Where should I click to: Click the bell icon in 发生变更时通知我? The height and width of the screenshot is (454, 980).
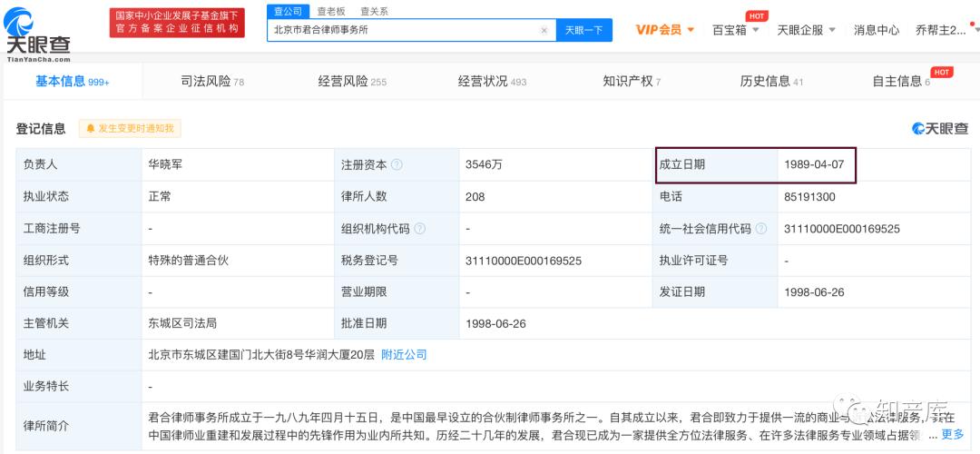[91, 129]
